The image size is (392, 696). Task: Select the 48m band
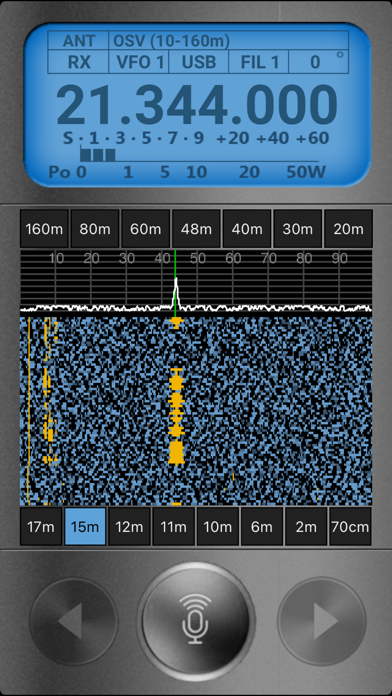pyautogui.click(x=196, y=229)
